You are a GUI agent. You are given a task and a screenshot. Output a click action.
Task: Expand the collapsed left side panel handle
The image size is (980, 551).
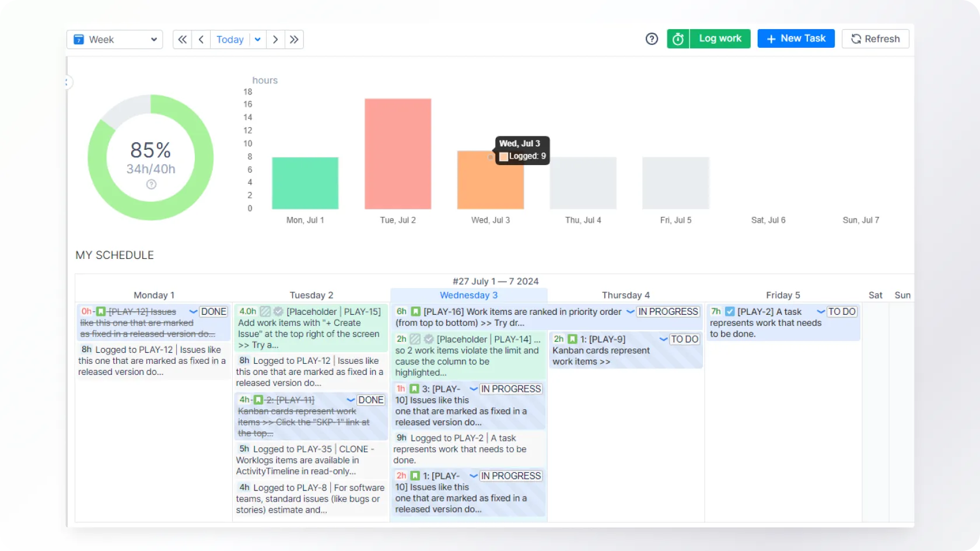pos(68,83)
